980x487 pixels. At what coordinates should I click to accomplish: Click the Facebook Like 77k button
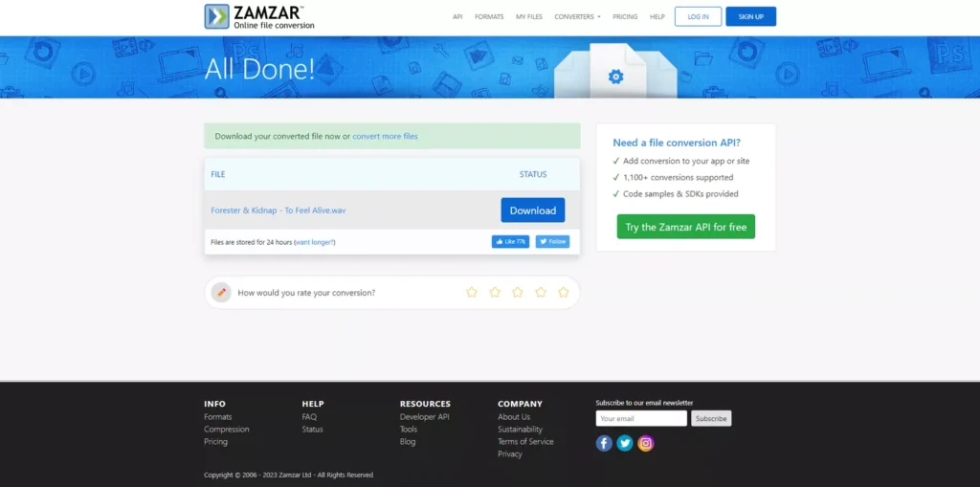(x=510, y=242)
